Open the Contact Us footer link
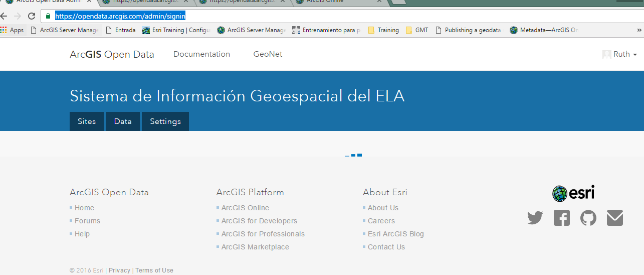Image resolution: width=644 pixels, height=275 pixels. coord(386,247)
